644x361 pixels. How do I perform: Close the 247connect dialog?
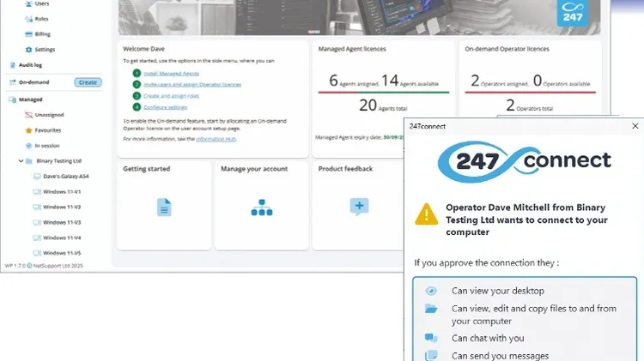coord(635,126)
